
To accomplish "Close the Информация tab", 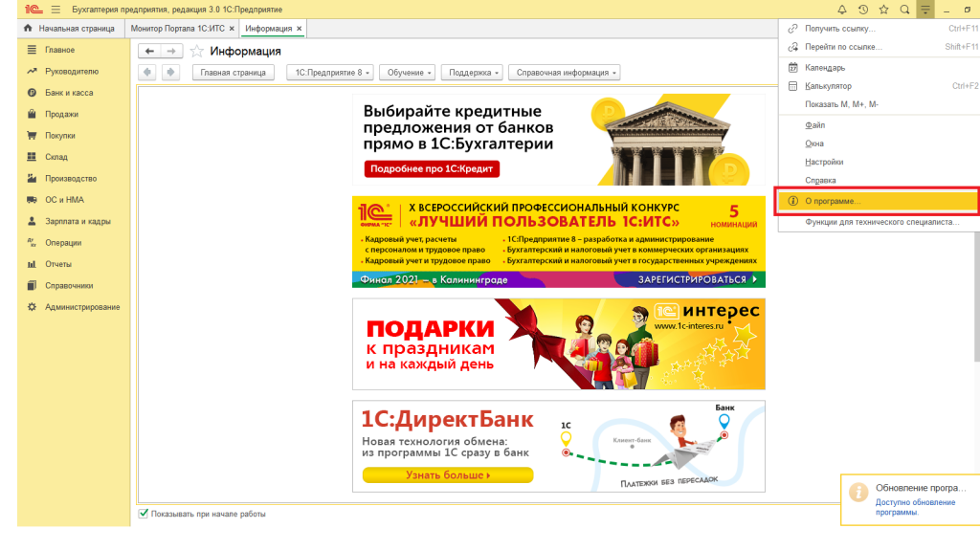I will coord(300,29).
